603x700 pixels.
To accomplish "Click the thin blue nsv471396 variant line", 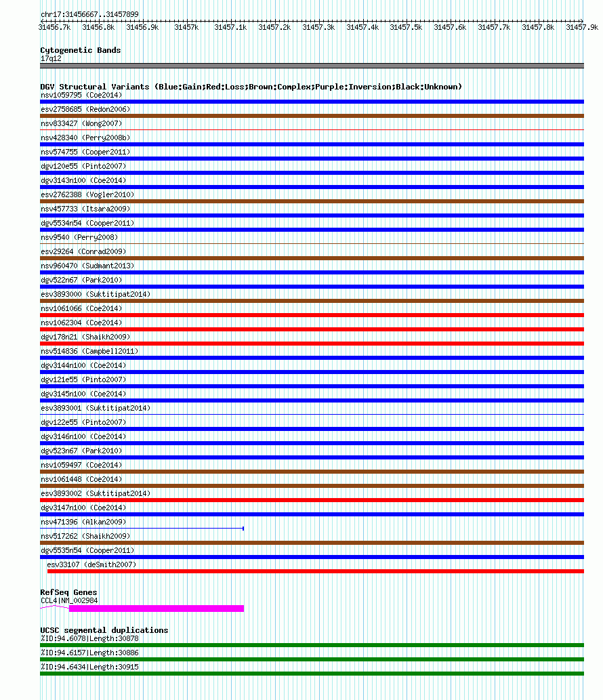I will tap(142, 529).
